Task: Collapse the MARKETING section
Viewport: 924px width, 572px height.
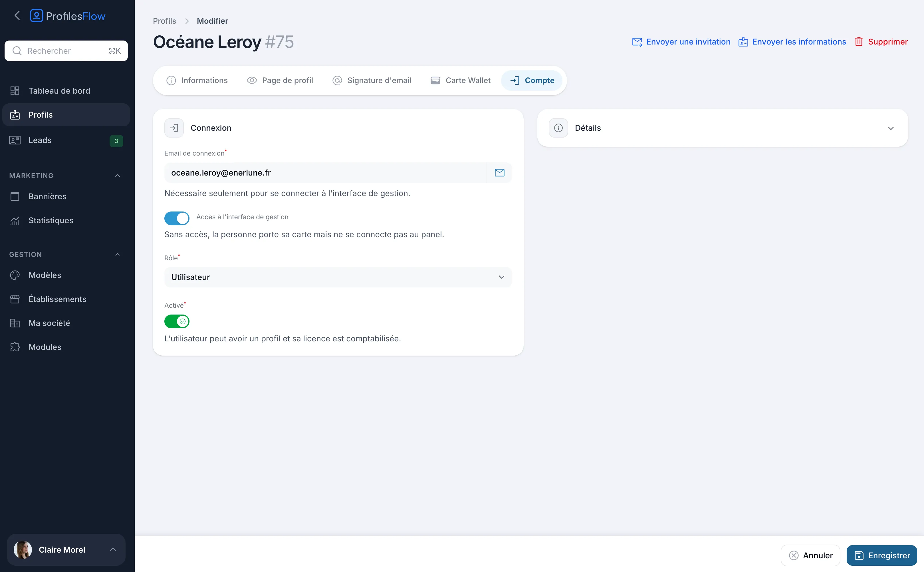Action: pyautogui.click(x=118, y=176)
